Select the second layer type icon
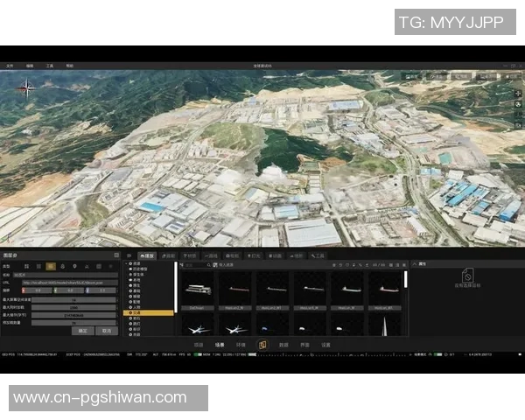The width and height of the screenshot is (525, 420). click(x=38, y=266)
